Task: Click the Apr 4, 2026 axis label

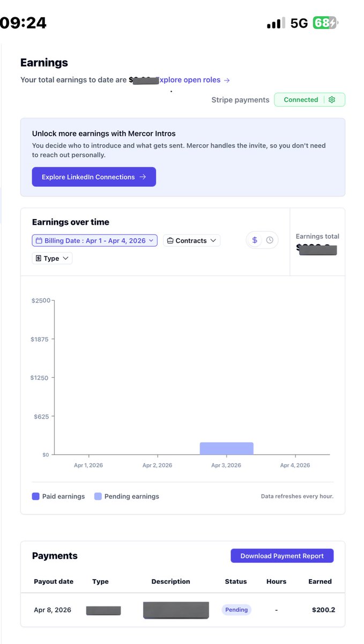Action: (x=295, y=465)
